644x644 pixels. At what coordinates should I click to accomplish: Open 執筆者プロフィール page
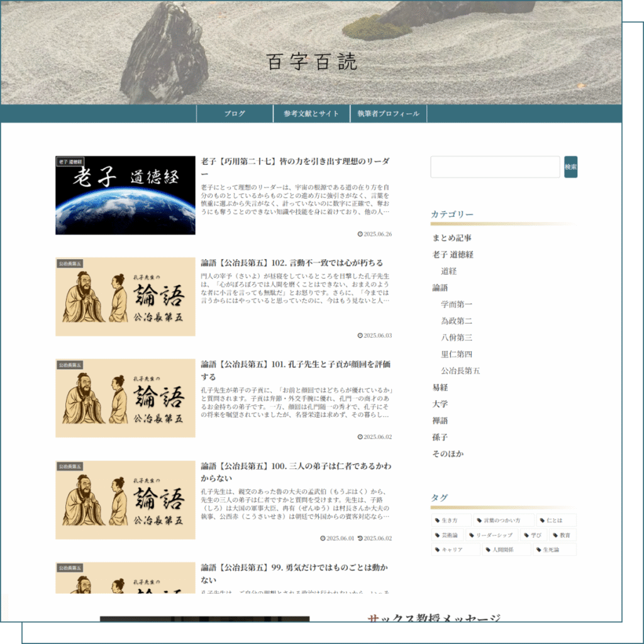(388, 114)
